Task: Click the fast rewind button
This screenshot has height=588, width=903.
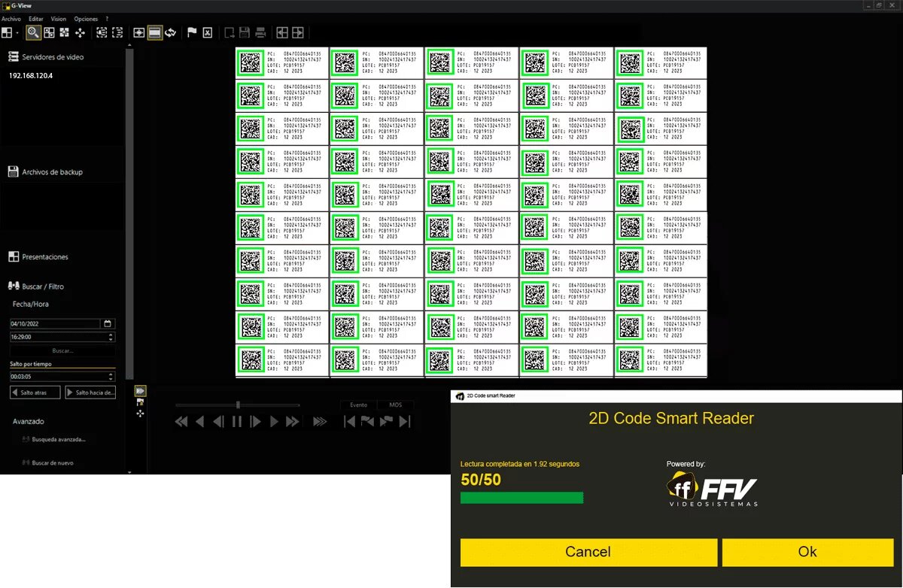Action: point(181,423)
